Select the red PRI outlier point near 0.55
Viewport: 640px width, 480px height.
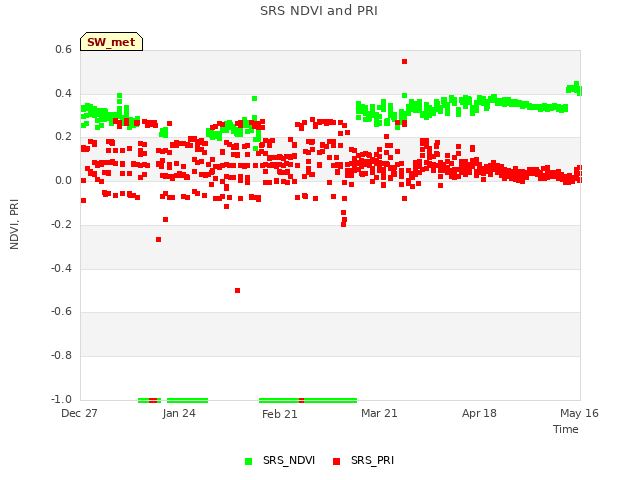[x=404, y=62]
